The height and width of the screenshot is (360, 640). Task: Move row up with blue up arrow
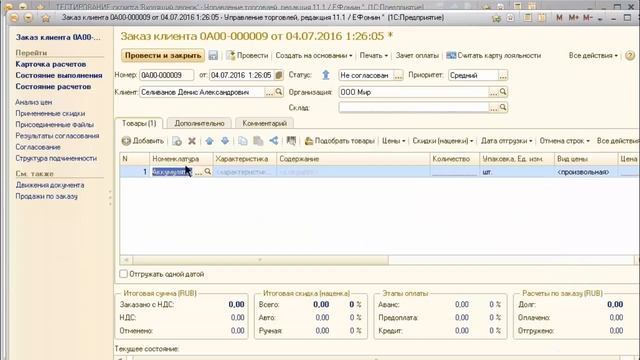tap(209, 141)
